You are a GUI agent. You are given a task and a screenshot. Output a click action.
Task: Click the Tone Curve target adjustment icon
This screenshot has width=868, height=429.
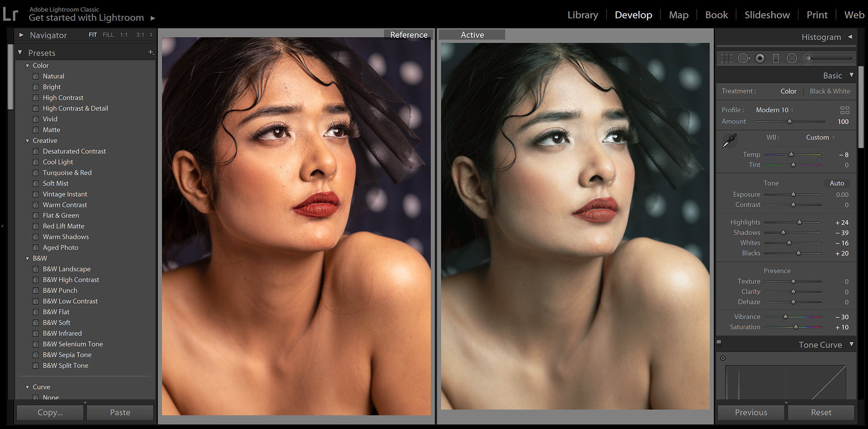(723, 358)
